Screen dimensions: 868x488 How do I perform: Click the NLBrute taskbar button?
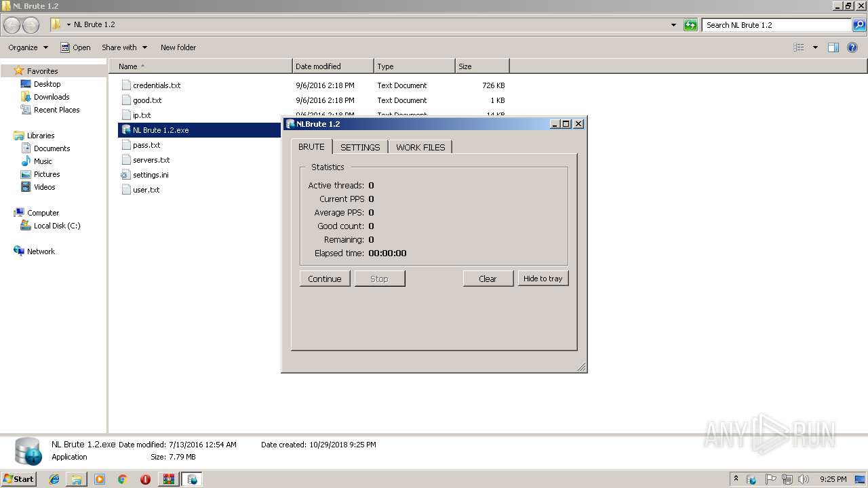192,479
